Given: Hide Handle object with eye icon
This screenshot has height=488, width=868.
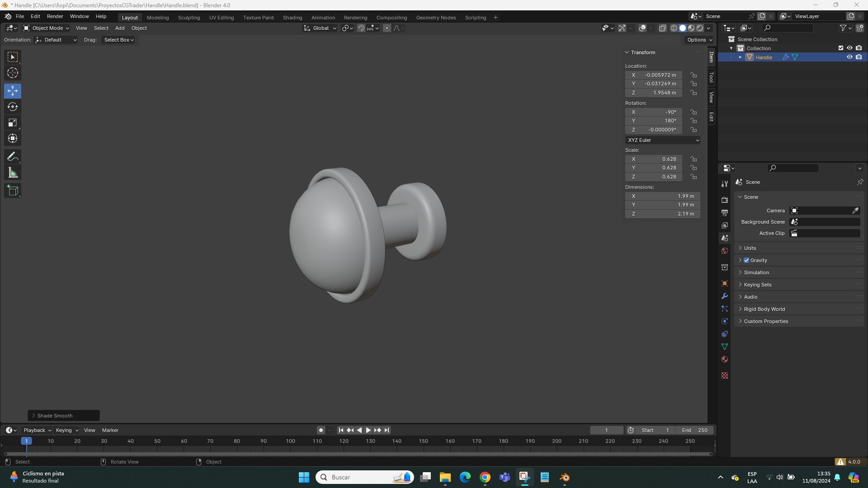Looking at the screenshot, I should pos(849,57).
